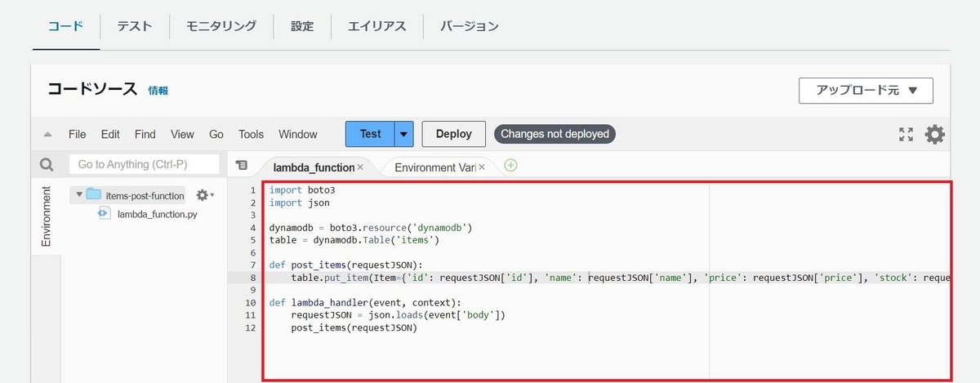Open editor preferences gear icon
This screenshot has width=980, height=383.
[x=934, y=135]
